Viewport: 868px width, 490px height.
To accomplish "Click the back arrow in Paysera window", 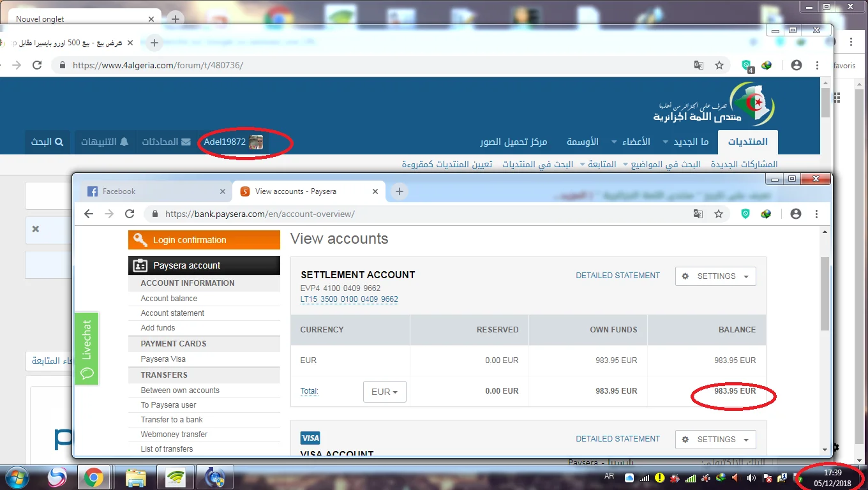I will [x=89, y=214].
